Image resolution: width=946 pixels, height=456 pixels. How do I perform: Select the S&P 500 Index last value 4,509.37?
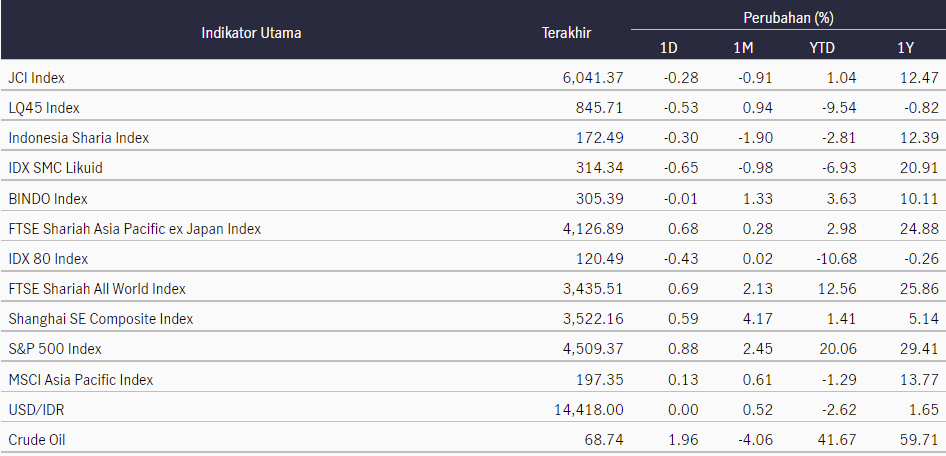(591, 349)
